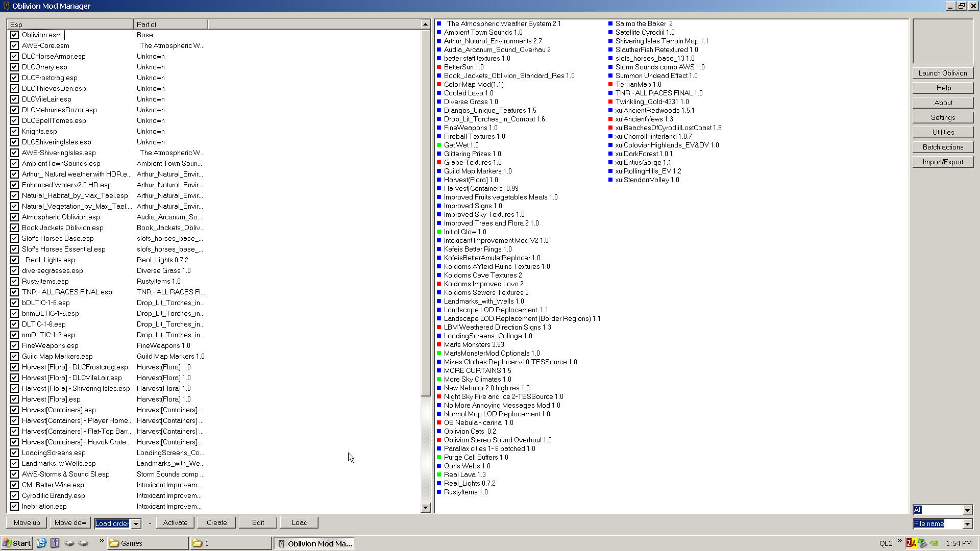Viewport: 980px width, 551px height.
Task: Click the red square beside Marts Monsters 3.53
Action: pos(439,344)
